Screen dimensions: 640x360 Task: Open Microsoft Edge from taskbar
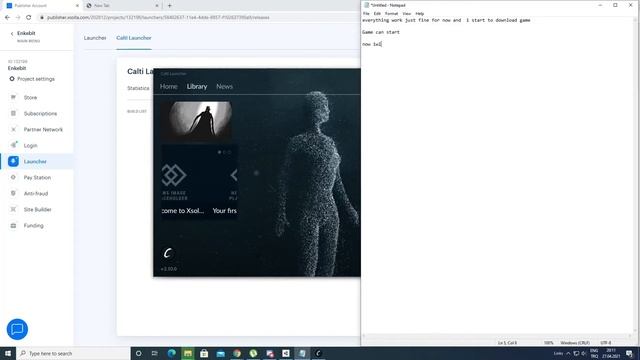[171, 353]
